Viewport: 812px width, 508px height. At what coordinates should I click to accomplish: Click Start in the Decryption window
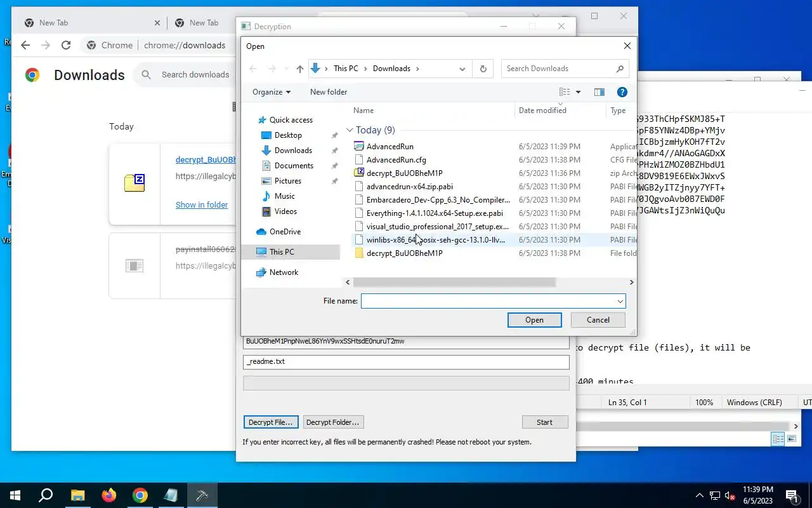coord(544,422)
